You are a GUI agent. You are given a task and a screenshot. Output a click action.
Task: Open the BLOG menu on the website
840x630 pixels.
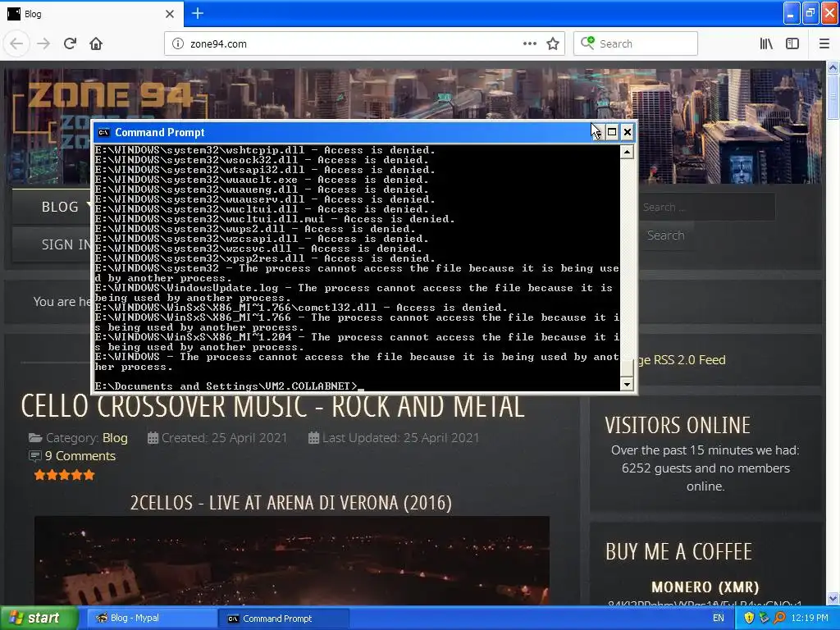(60, 207)
